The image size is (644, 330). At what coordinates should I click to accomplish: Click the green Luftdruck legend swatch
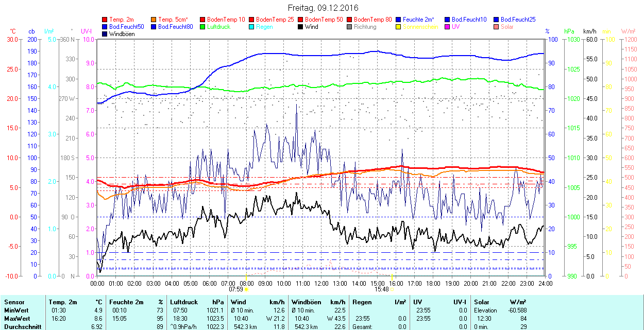(x=203, y=27)
